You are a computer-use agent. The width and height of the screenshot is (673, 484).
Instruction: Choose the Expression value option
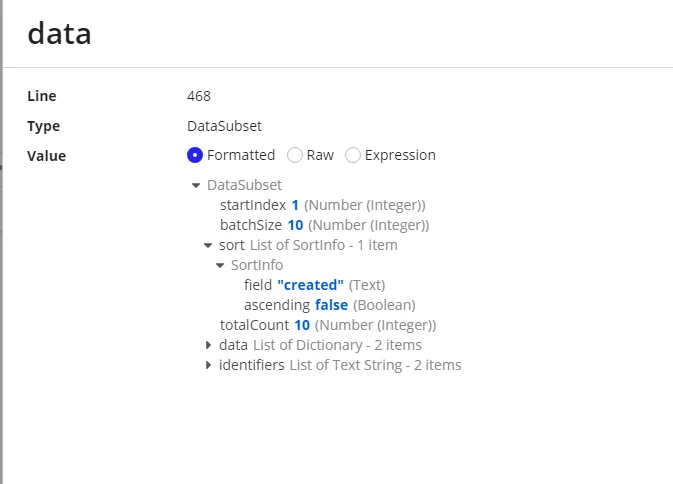coord(353,155)
